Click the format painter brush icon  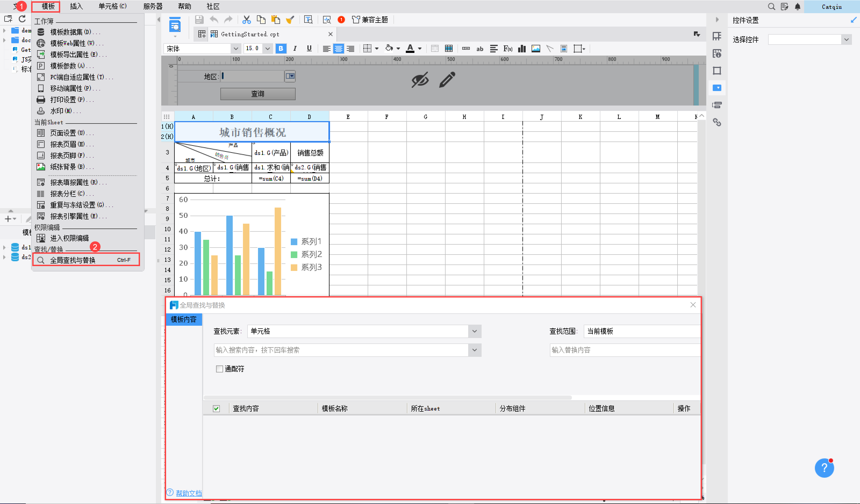[290, 20]
